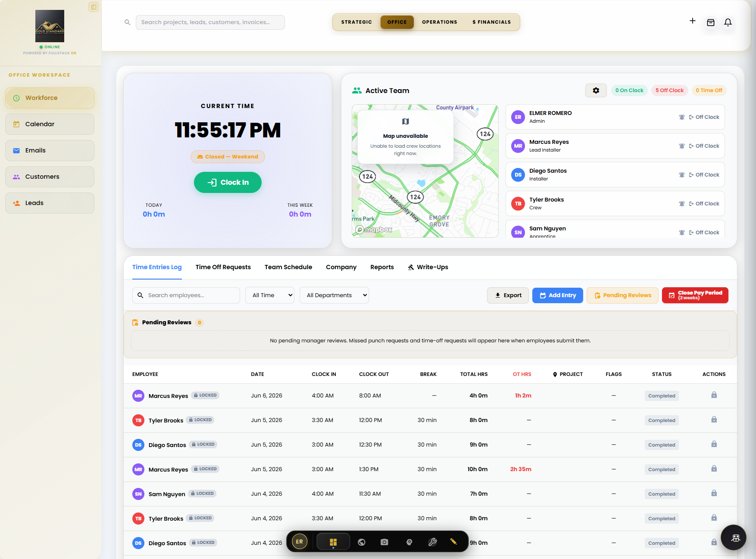This screenshot has width=756, height=559.
Task: Click the search magnifier icon in header
Action: tap(128, 22)
